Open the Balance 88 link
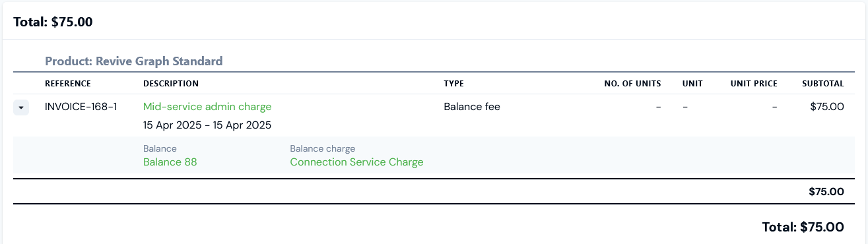 [170, 162]
